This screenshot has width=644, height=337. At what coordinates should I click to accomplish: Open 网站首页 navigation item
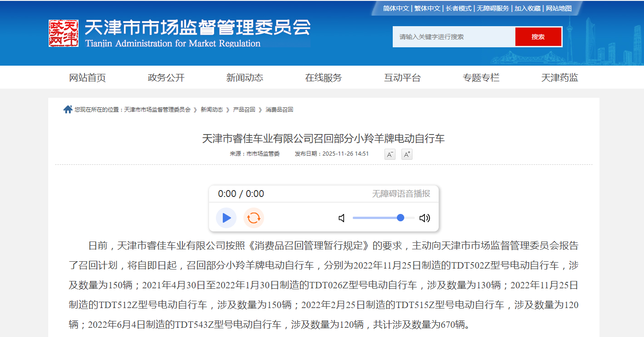click(88, 78)
